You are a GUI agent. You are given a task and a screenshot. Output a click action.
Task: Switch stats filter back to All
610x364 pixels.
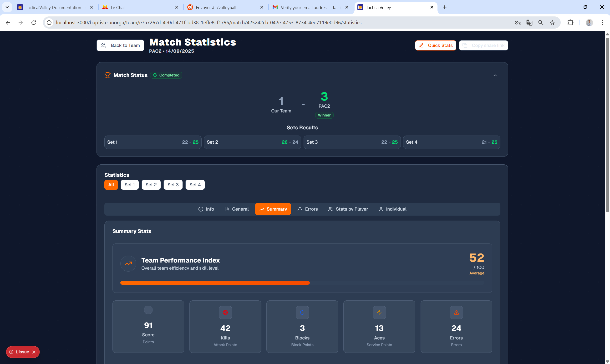pos(111,184)
